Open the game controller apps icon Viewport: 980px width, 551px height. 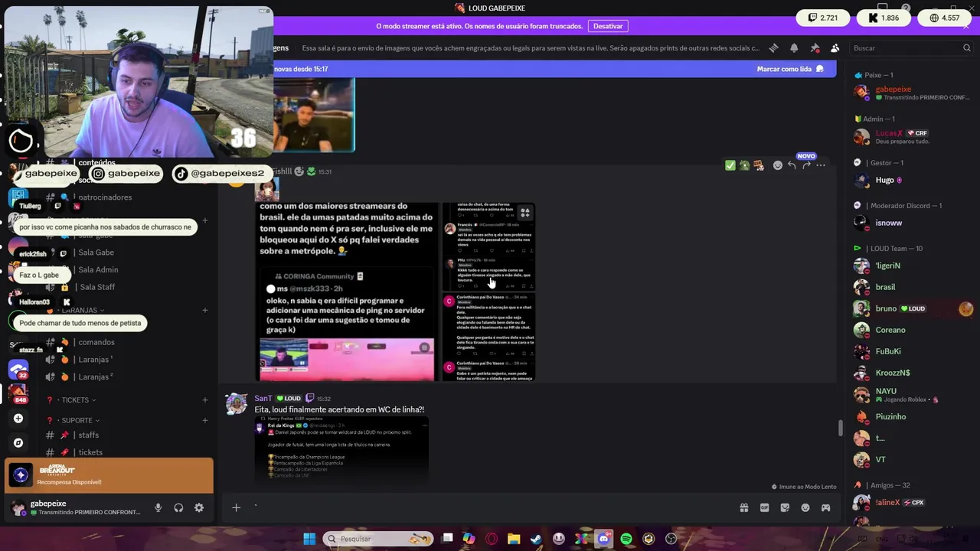pyautogui.click(x=826, y=507)
